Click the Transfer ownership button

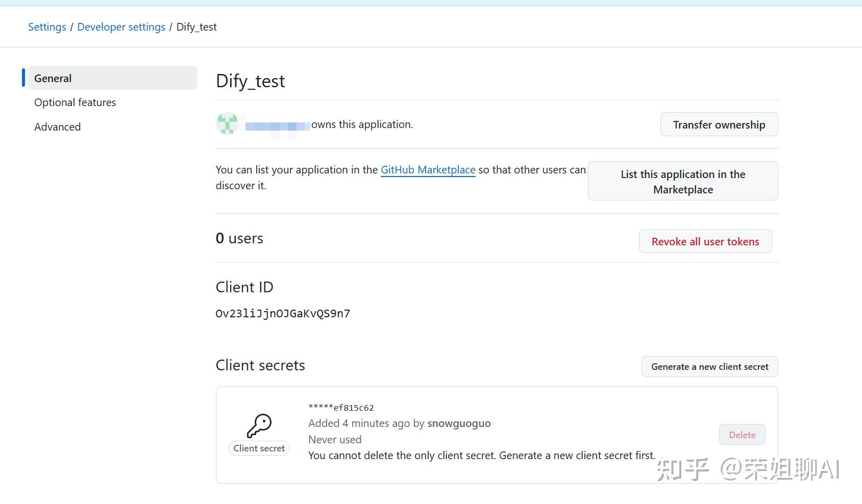(x=719, y=124)
